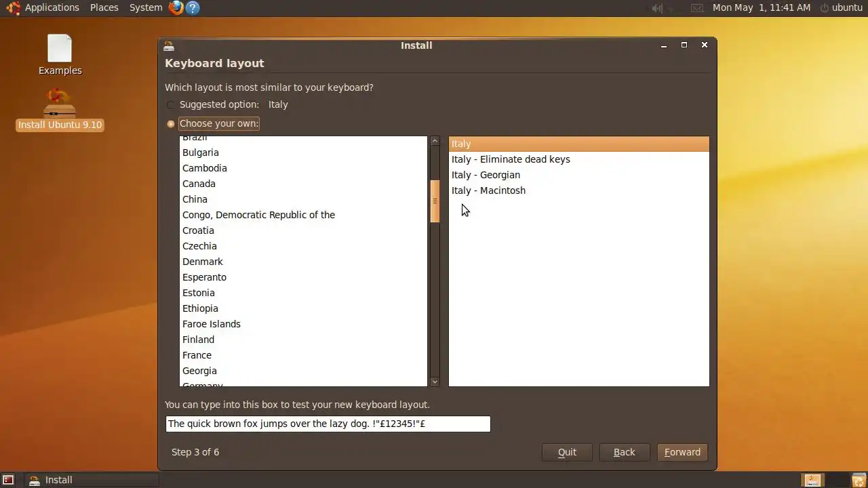868x488 pixels.
Task: Select the Choose your own radio button
Action: coord(171,124)
